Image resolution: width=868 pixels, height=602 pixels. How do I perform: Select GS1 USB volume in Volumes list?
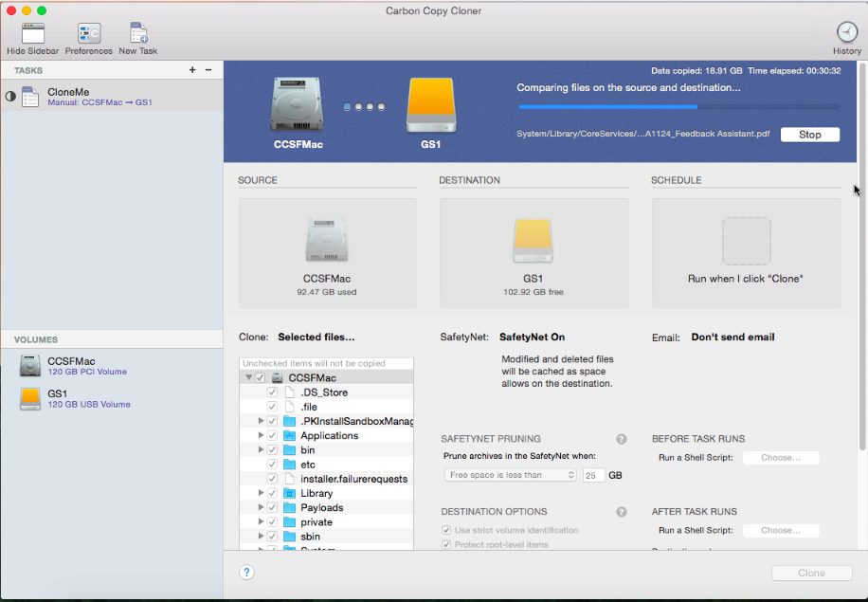coord(112,399)
